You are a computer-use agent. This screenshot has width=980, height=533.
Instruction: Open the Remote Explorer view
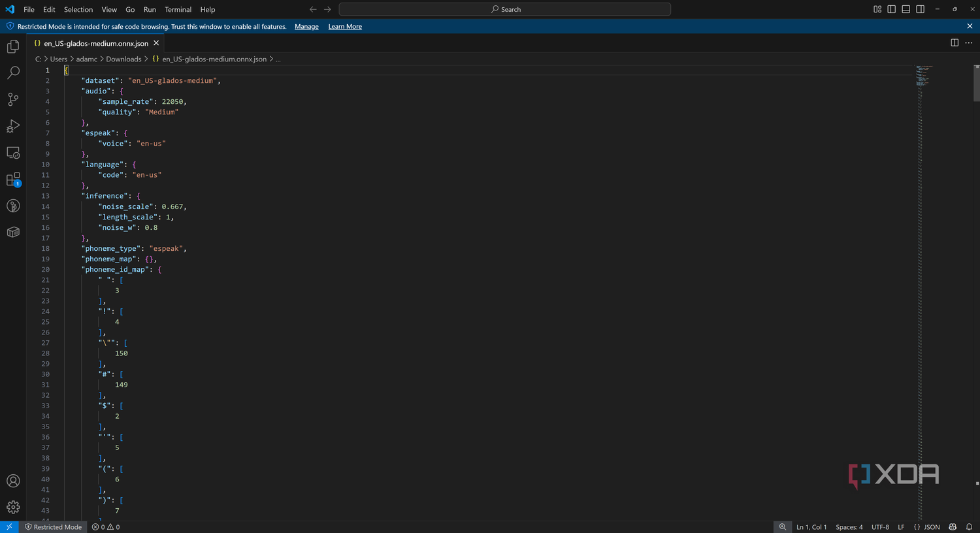click(x=13, y=153)
